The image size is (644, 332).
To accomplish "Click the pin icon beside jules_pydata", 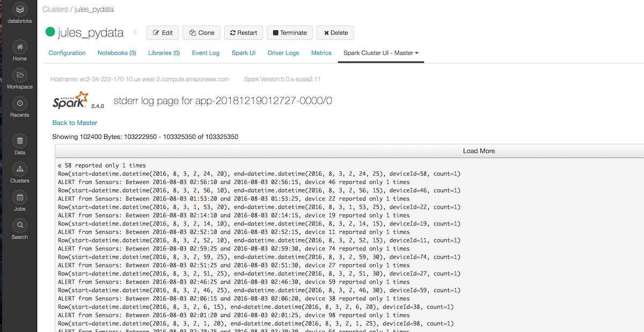I will [x=135, y=33].
